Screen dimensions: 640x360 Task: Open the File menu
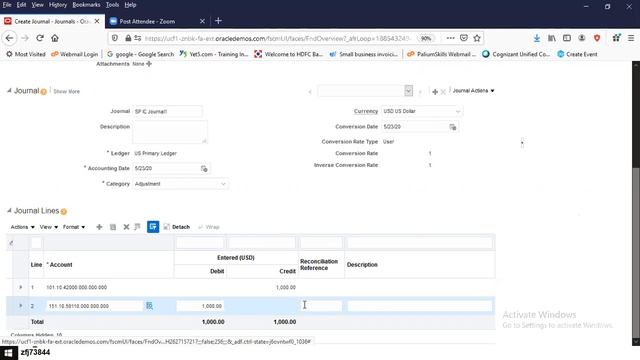pyautogui.click(x=7, y=5)
